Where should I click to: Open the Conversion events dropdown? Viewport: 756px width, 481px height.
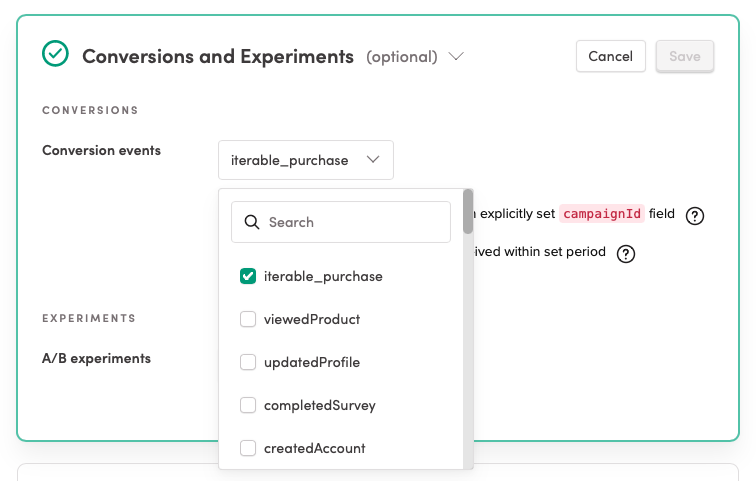click(x=306, y=160)
